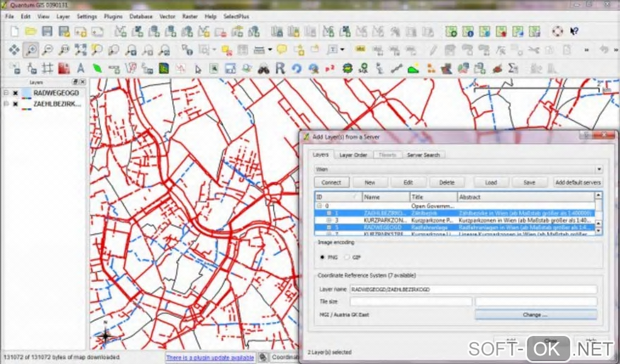Select the Zoom In magnifier tool
The width and height of the screenshot is (620, 364).
coord(30,50)
